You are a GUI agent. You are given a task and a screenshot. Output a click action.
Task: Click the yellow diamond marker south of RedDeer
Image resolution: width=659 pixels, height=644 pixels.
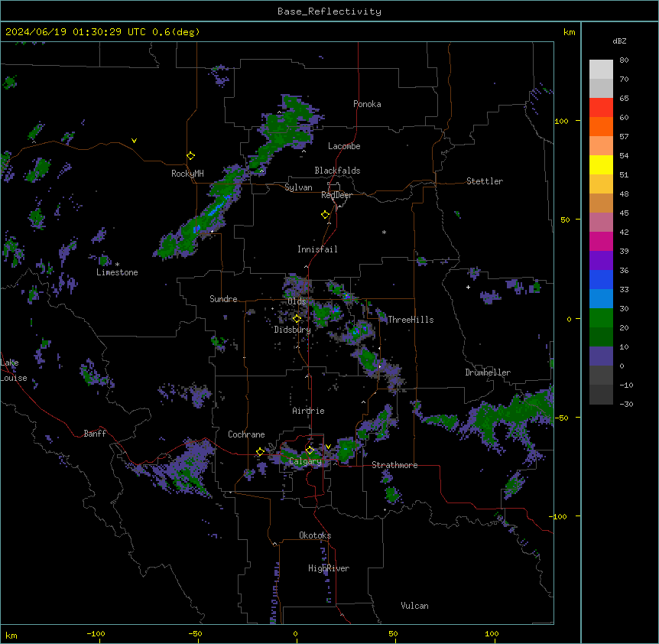click(326, 215)
